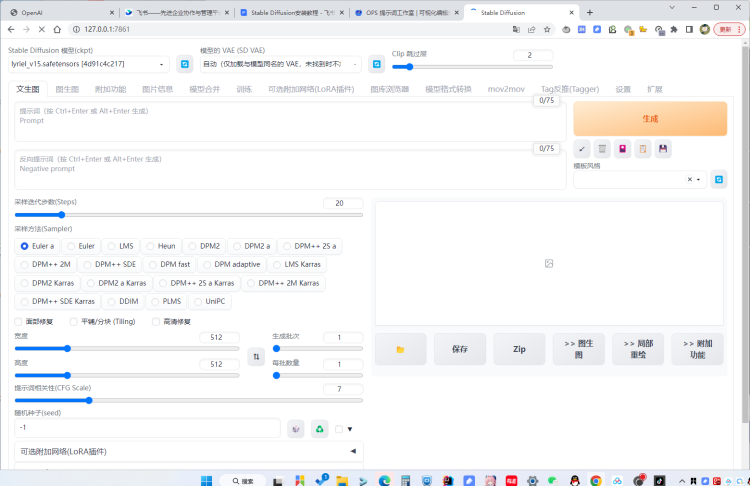This screenshot has height=486, width=750.
Task: Save style with the floppy disk icon
Action: coord(663,149)
